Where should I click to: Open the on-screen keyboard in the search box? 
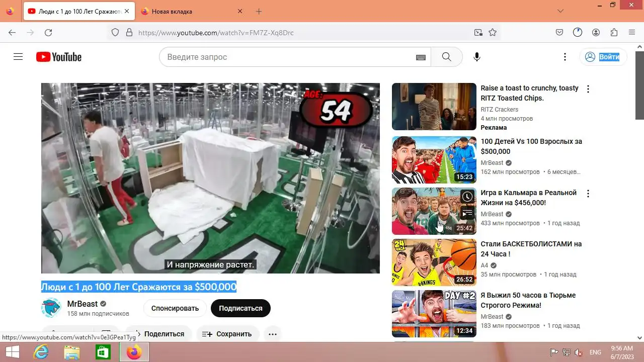pyautogui.click(x=421, y=57)
